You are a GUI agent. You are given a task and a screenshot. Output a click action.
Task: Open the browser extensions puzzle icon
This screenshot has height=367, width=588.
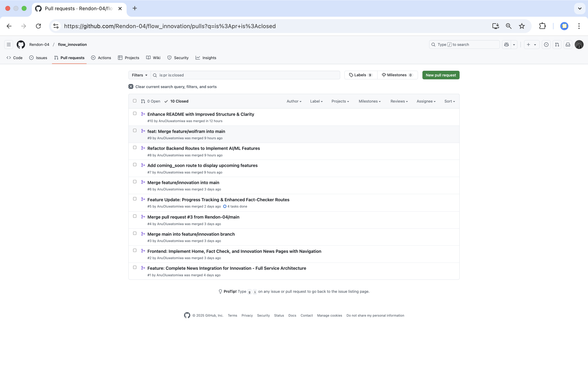pyautogui.click(x=542, y=26)
